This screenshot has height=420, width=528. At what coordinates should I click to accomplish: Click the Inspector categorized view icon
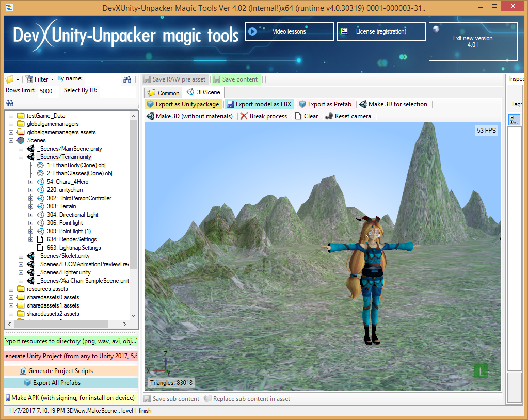pos(514,120)
